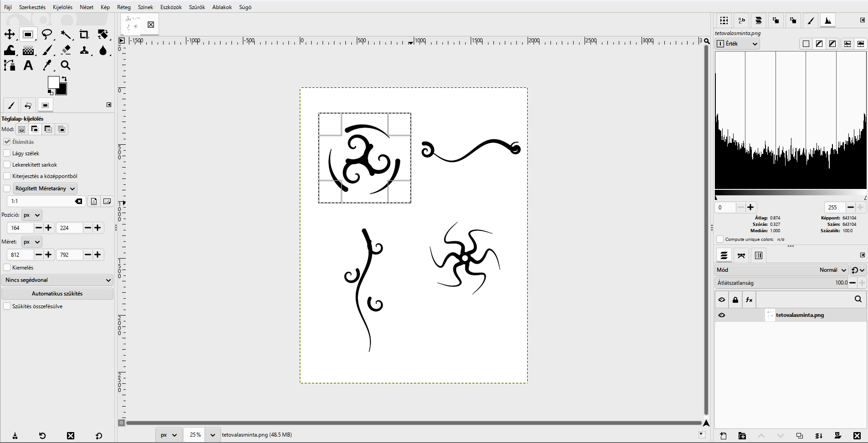Viewport: 868px width, 443px height.
Task: Enable Kiterjesztés a középpontból checkbox
Action: [7, 176]
